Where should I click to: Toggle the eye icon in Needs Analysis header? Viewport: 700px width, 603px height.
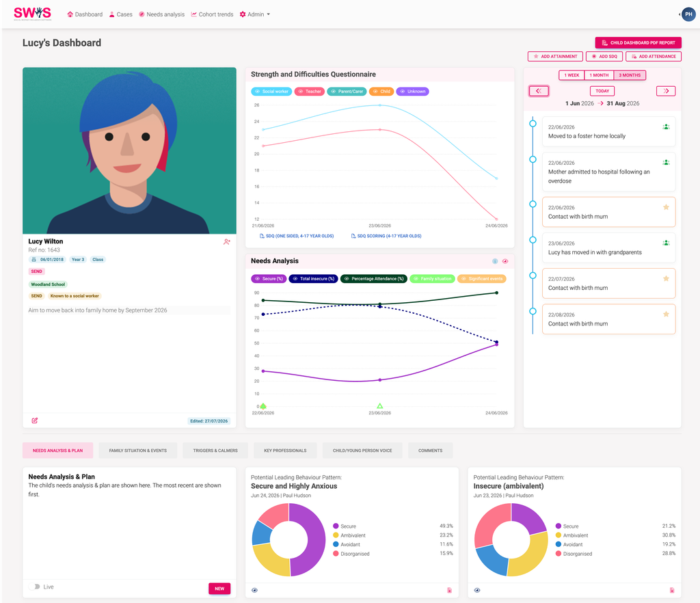pyautogui.click(x=505, y=261)
